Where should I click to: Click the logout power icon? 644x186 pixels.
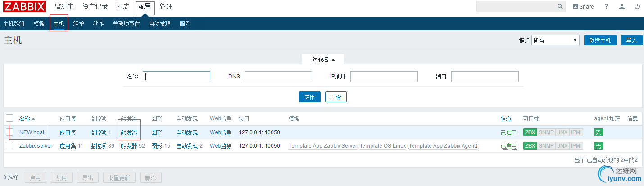click(x=637, y=6)
